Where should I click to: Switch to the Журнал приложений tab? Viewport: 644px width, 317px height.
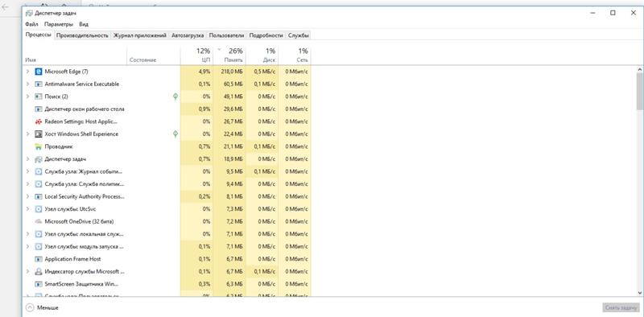(x=140, y=35)
